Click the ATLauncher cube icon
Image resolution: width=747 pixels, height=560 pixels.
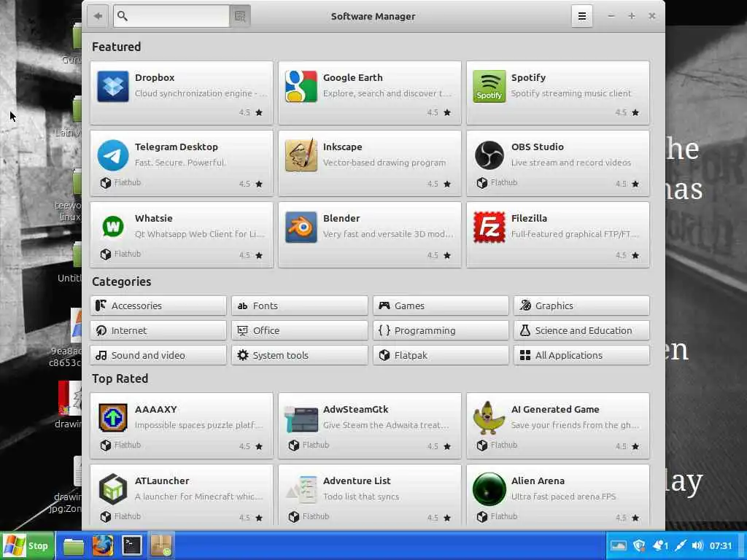coord(113,489)
